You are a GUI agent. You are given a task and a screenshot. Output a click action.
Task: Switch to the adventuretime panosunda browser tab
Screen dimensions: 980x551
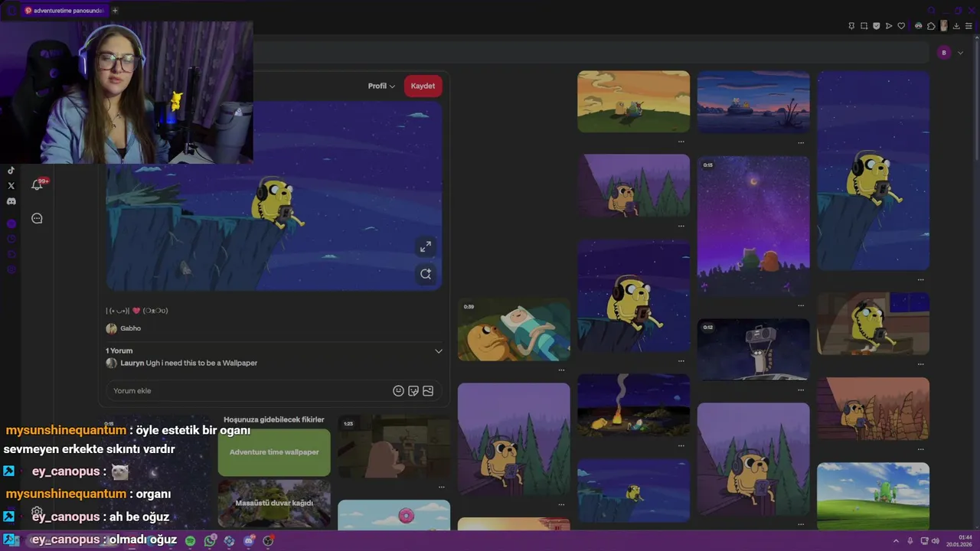[64, 11]
